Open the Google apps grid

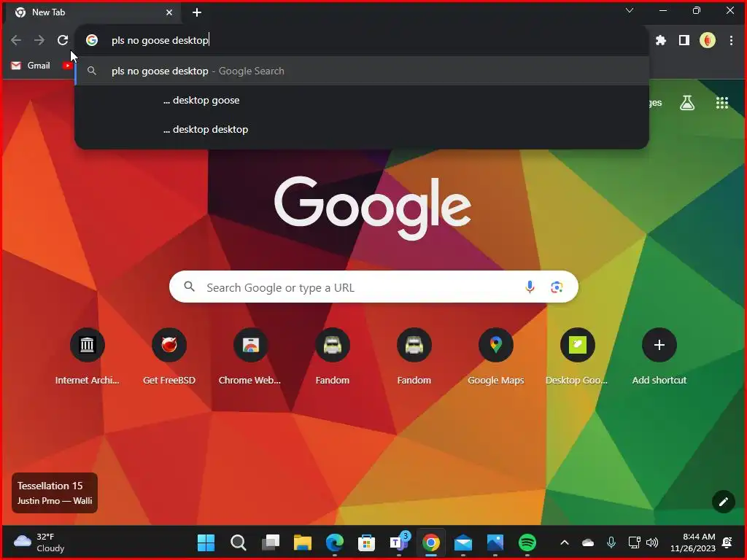(722, 102)
